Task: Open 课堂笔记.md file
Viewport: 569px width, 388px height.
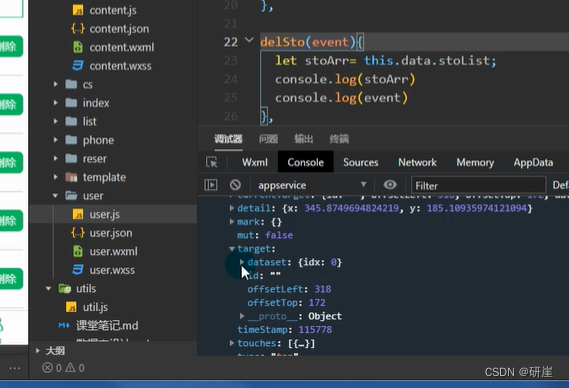Action: [x=107, y=326]
